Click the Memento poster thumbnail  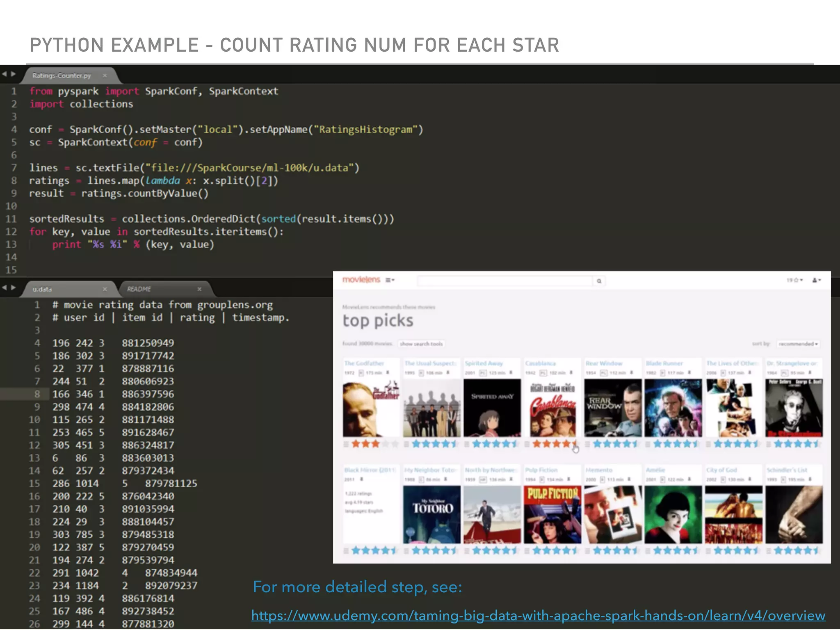pyautogui.click(x=613, y=515)
